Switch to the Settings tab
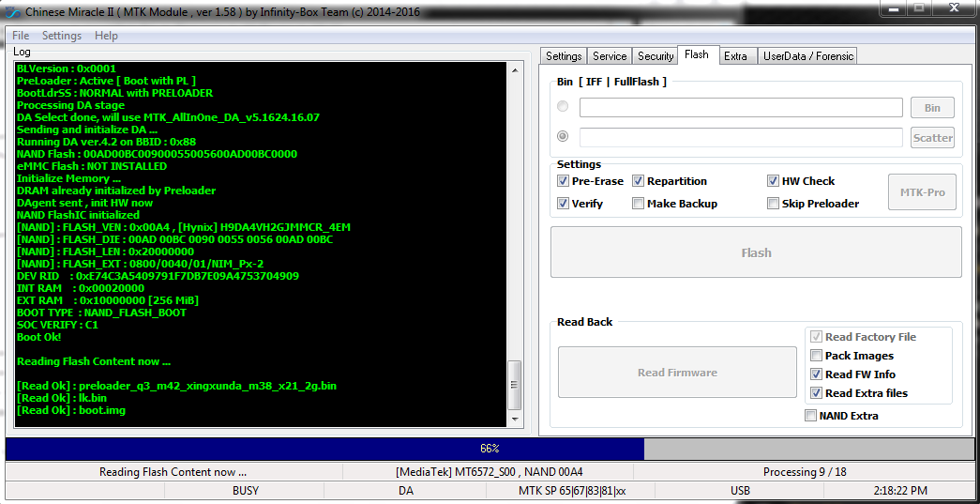Viewport: 980px width, 504px height. 564,56
